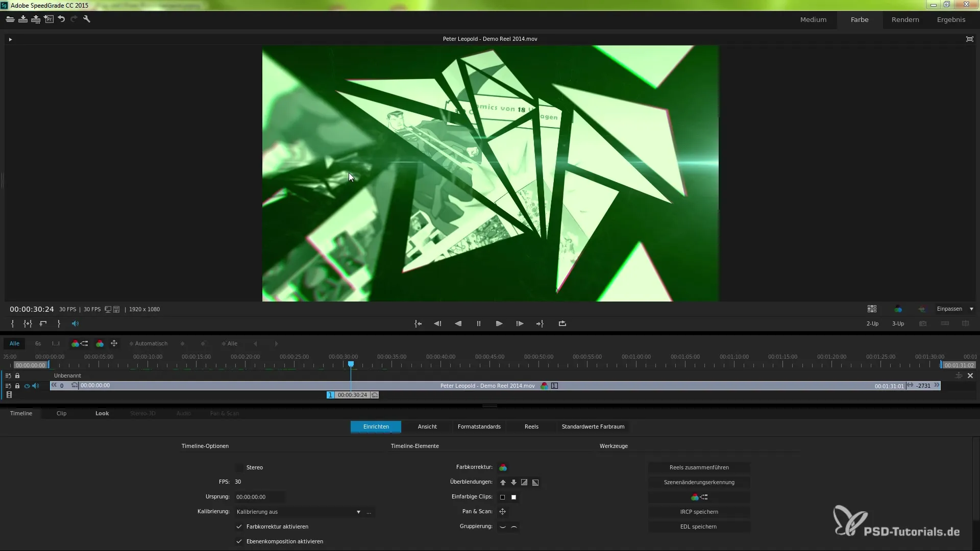Switch viewer to 2-Up mode
This screenshot has height=551, width=980.
click(x=872, y=323)
